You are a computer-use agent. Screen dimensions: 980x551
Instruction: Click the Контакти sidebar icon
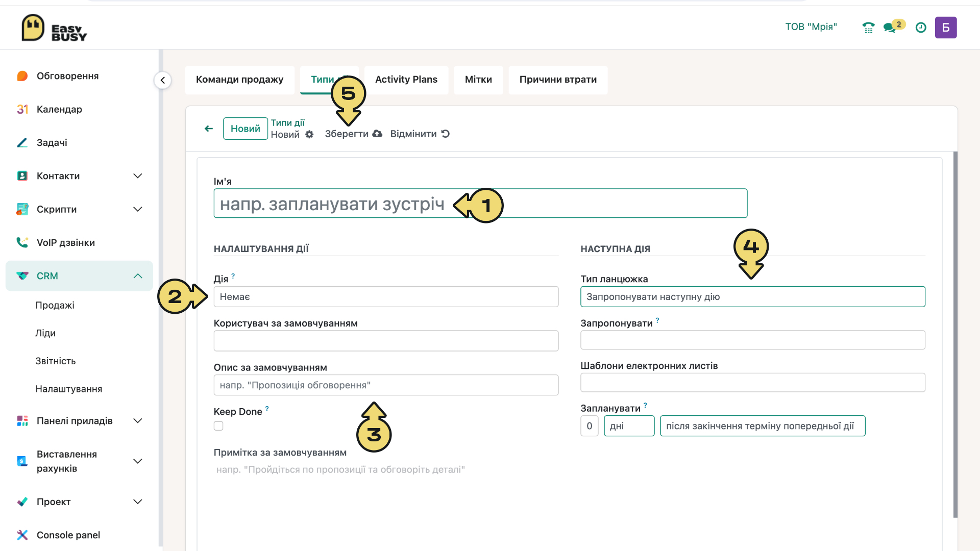coord(22,176)
